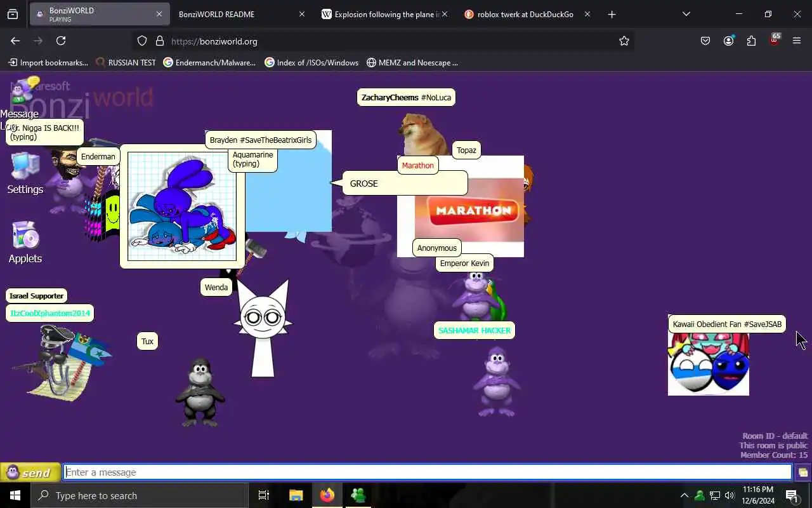
Task: Open MEMZ and Noescape bookmark
Action: (x=412, y=62)
